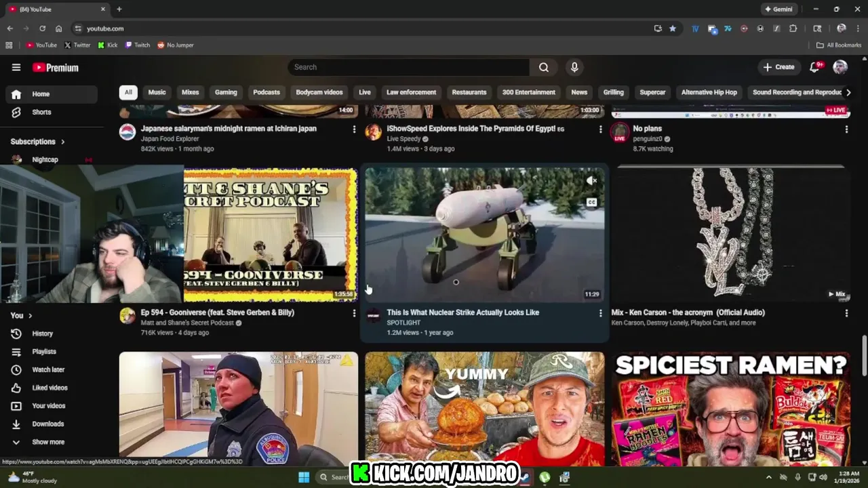Open the Japan Food Explorer channel avatar
This screenshot has width=868, height=488.
click(127, 132)
